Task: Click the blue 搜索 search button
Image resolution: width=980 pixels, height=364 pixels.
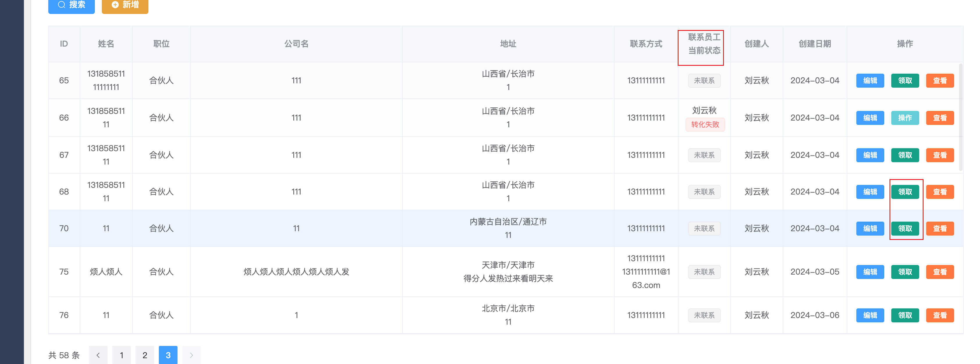Action: pyautogui.click(x=72, y=5)
